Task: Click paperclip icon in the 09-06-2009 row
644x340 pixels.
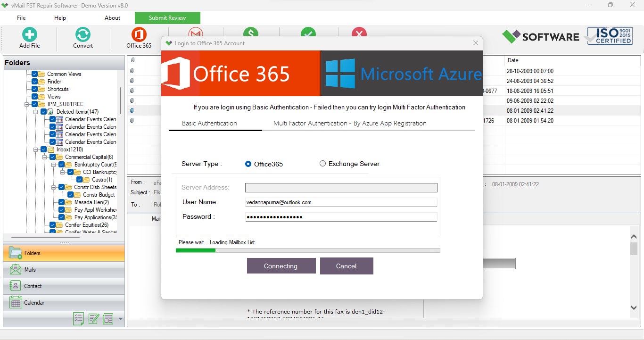Action: click(132, 100)
